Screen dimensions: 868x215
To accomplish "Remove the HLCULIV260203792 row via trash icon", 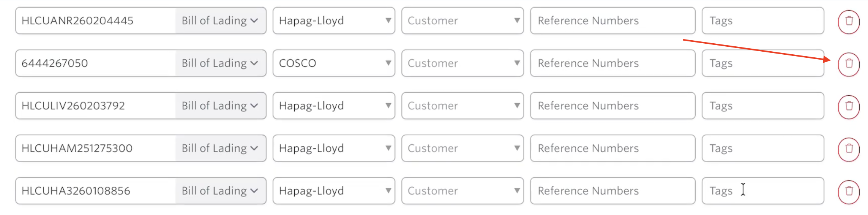I will click(x=849, y=106).
